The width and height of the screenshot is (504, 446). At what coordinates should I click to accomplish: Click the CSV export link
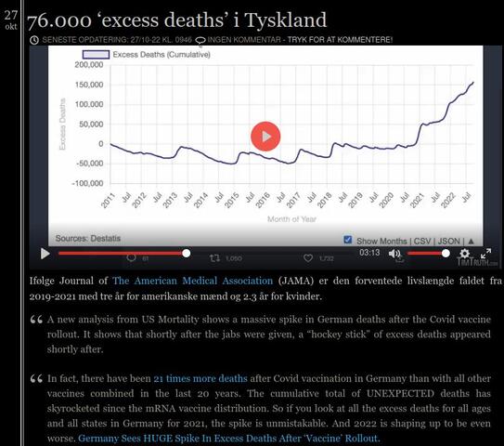(421, 241)
